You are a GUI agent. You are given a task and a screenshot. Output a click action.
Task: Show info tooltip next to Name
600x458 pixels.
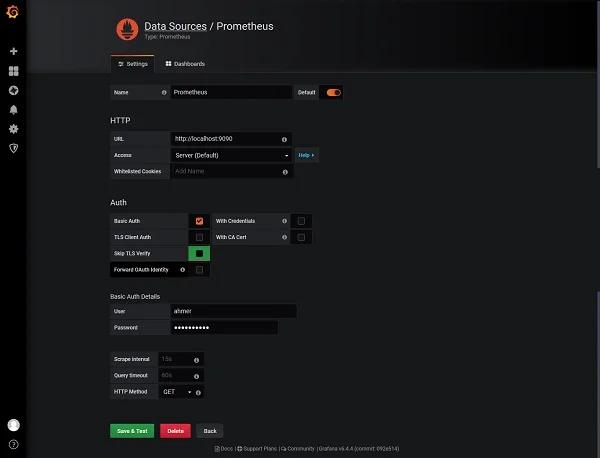click(164, 93)
